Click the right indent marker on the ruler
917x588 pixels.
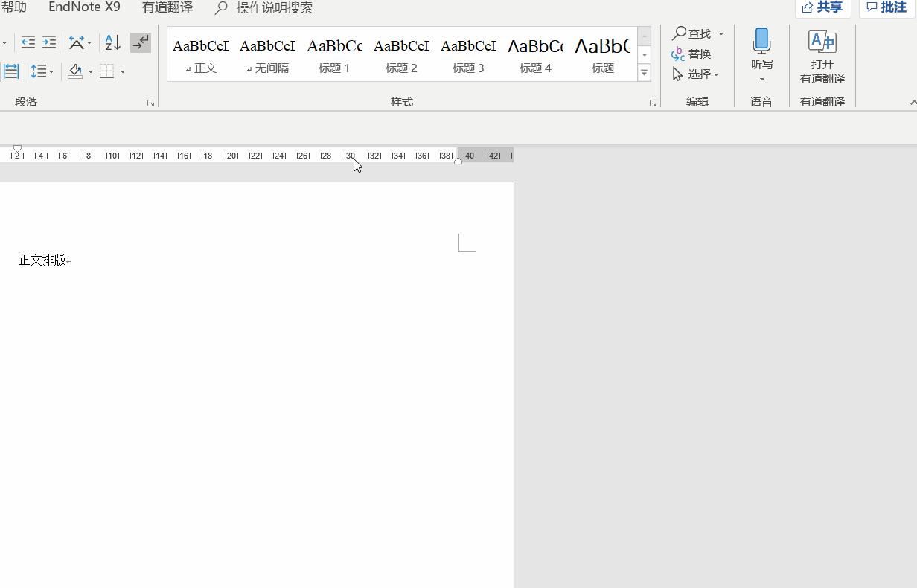[458, 161]
